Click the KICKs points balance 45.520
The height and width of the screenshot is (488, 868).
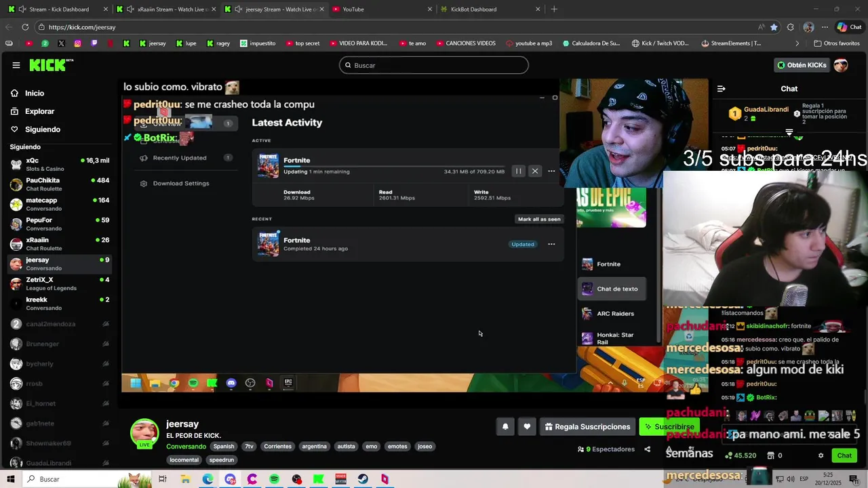[741, 455]
